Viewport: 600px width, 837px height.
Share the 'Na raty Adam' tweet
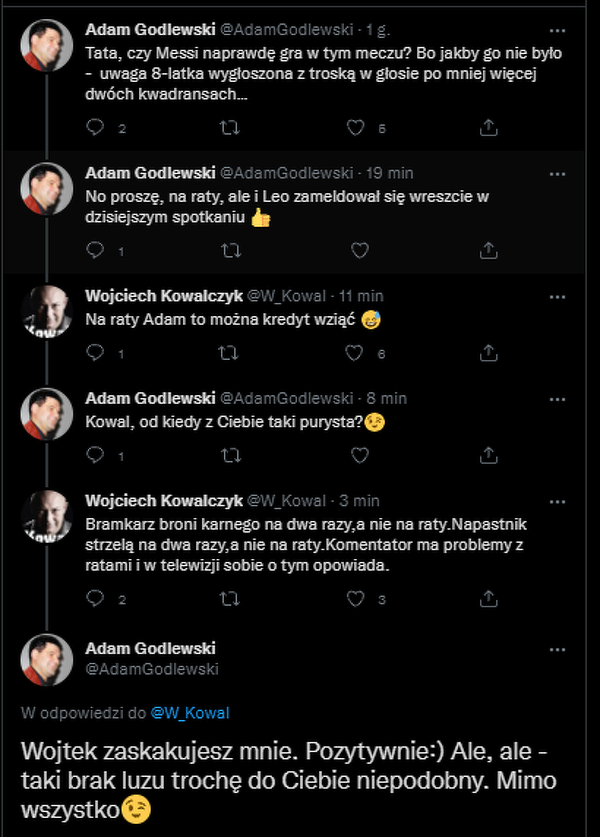click(x=489, y=353)
